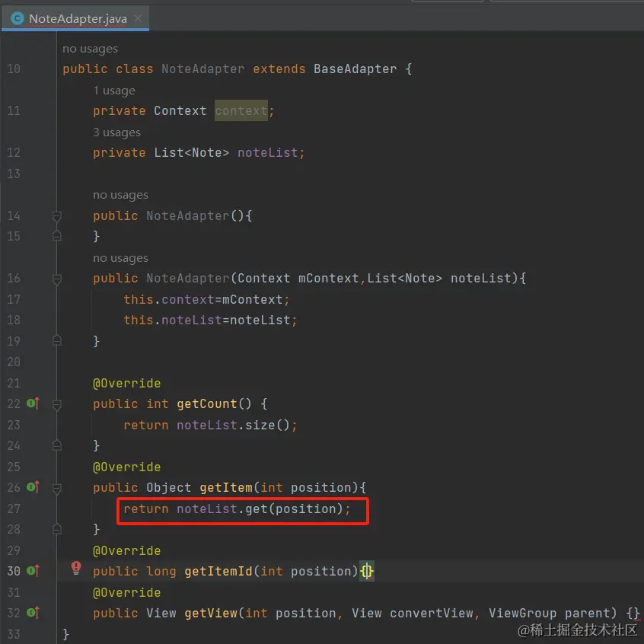
Task: Click line number 20 in the gutter
Action: [x=14, y=362]
